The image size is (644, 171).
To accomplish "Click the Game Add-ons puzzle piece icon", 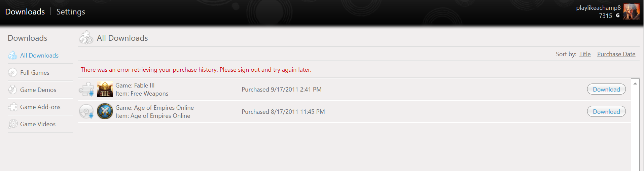I will 13,107.
